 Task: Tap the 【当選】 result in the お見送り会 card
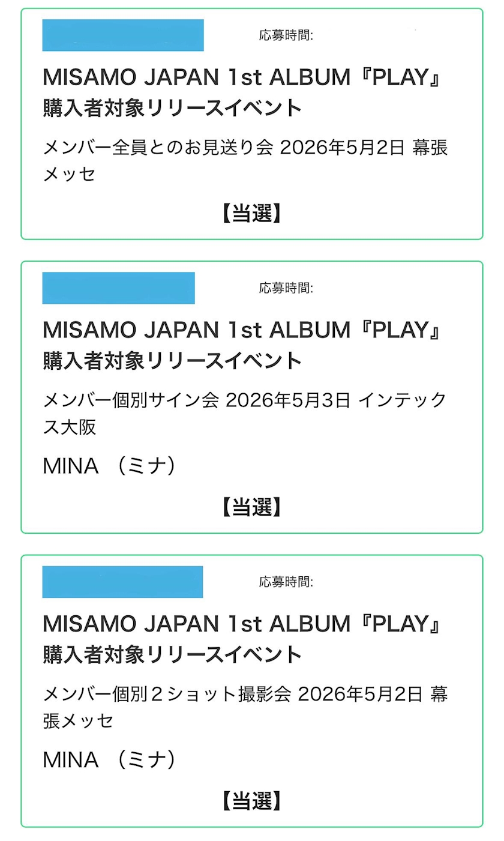point(252,213)
